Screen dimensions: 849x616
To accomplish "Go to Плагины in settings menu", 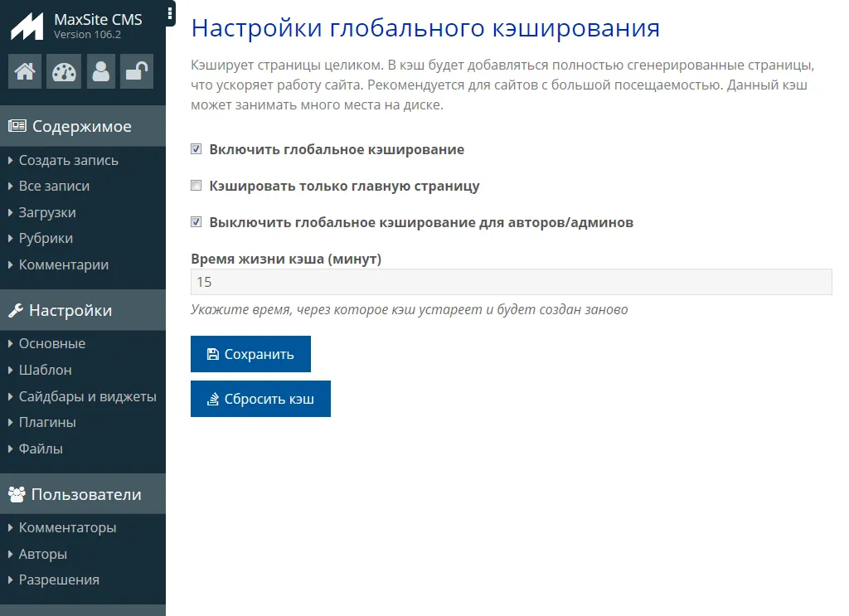I will point(47,423).
